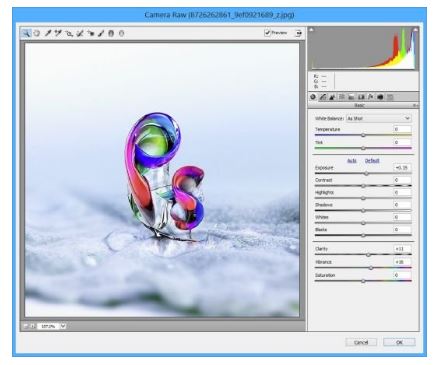The width and height of the screenshot is (434, 365).
Task: Click the histogram graph
Action: pos(363,49)
